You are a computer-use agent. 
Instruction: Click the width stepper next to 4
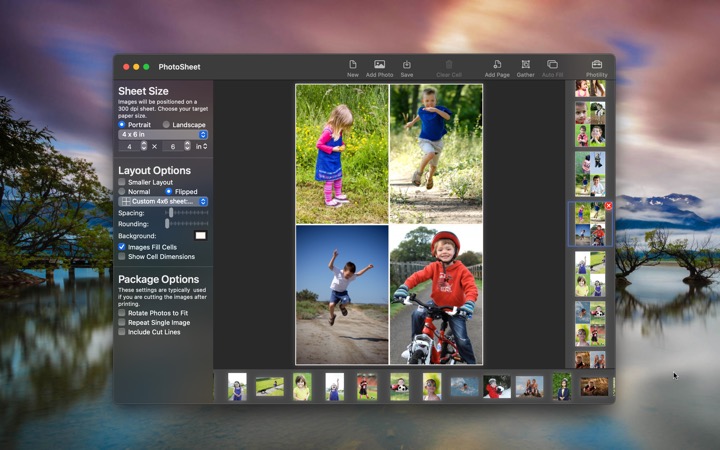coord(144,146)
